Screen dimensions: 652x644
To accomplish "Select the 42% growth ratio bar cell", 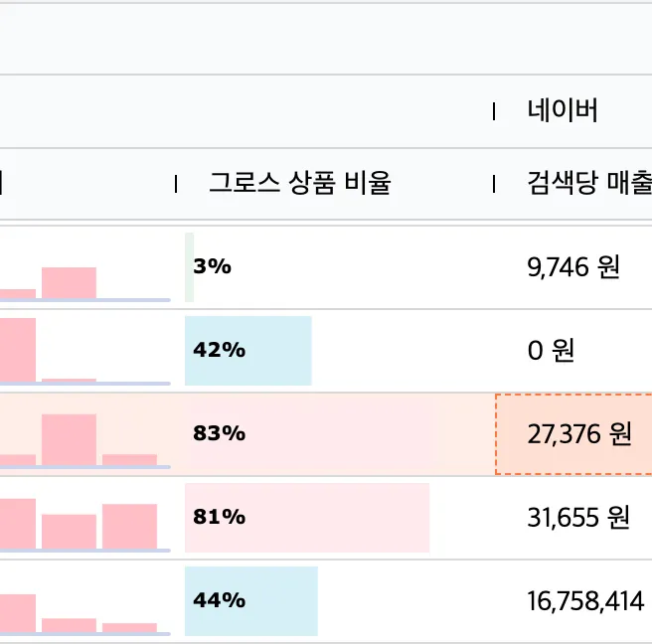I will click(x=247, y=350).
